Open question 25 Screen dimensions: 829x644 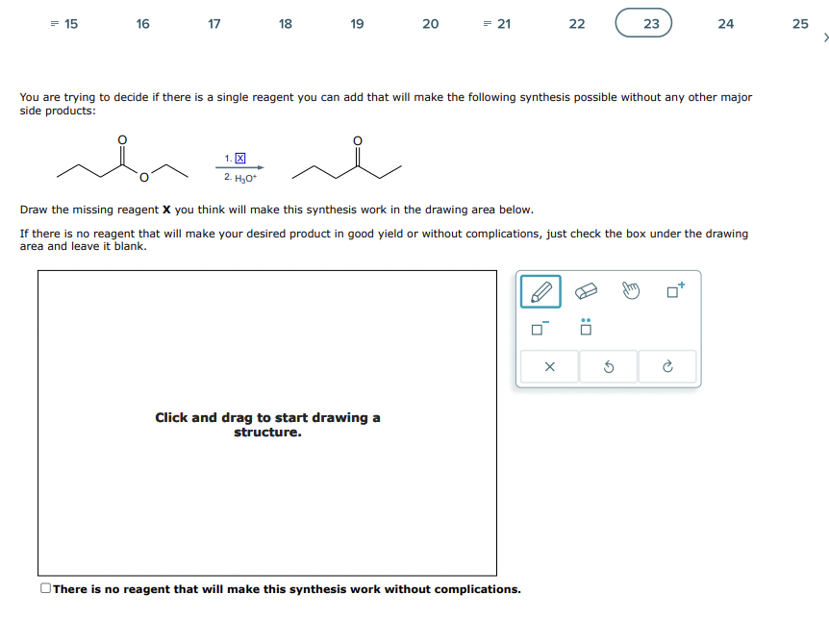[800, 23]
